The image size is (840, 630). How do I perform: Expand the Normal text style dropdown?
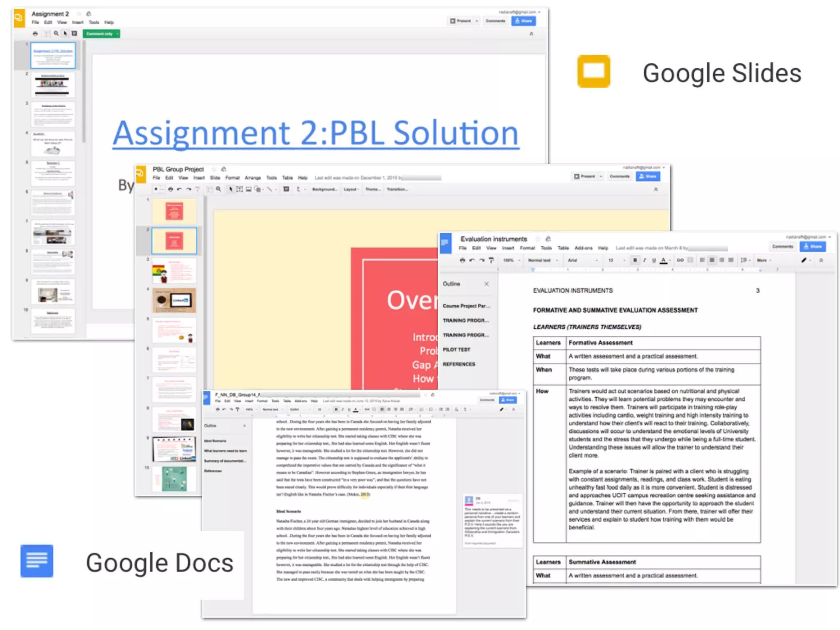click(x=543, y=260)
